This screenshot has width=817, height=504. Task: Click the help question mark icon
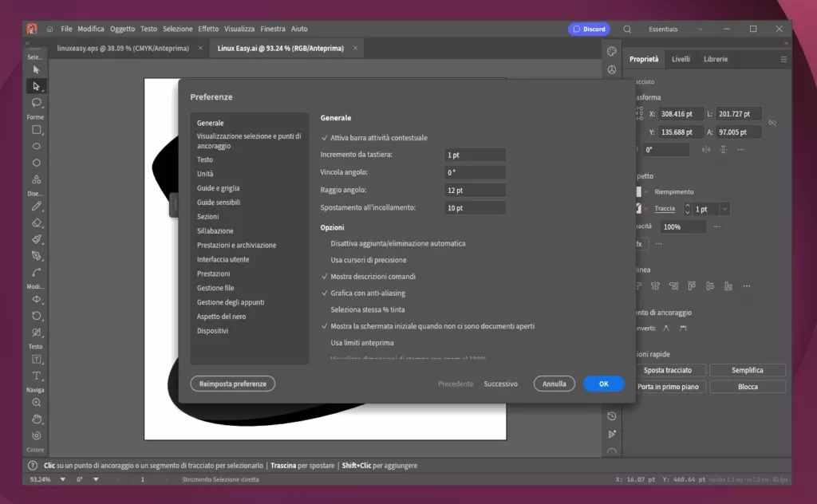(x=32, y=466)
